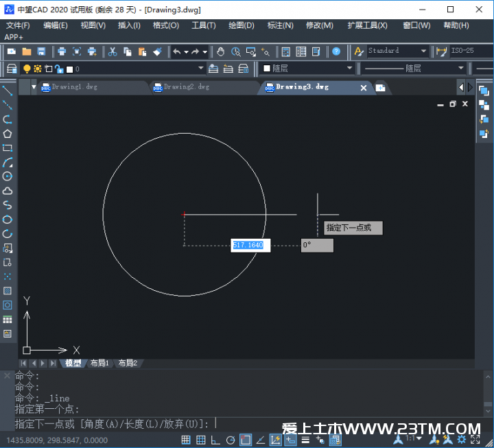Open the 文件(F) menu

(x=18, y=25)
